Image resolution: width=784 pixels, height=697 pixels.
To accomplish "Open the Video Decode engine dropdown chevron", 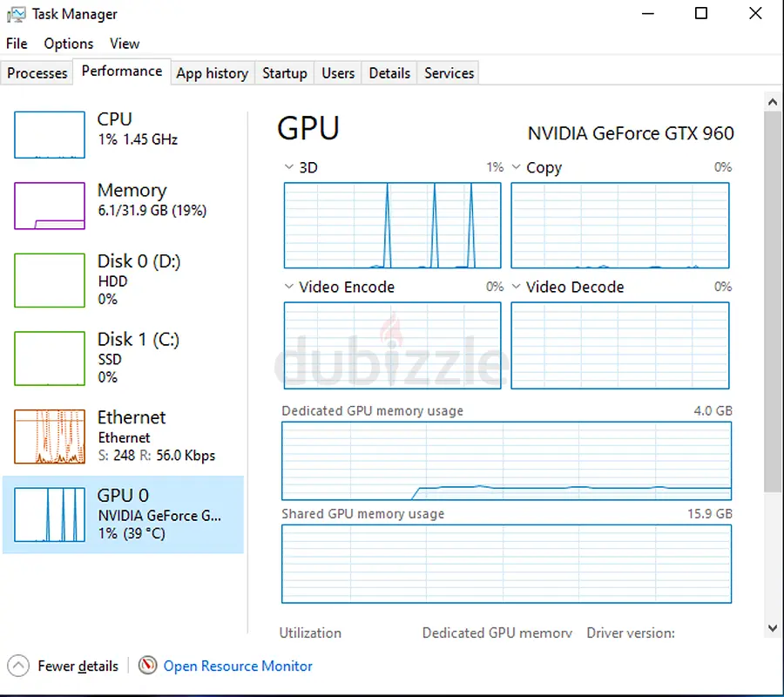I will [516, 286].
